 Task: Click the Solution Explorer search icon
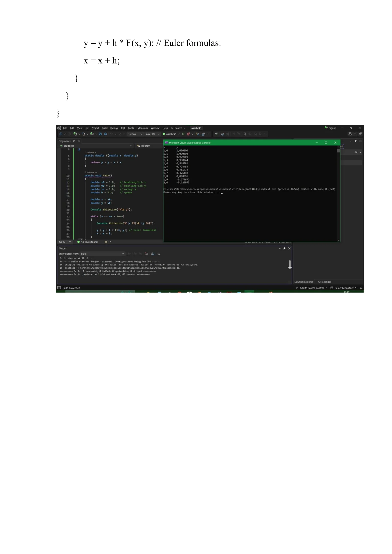click(356, 152)
